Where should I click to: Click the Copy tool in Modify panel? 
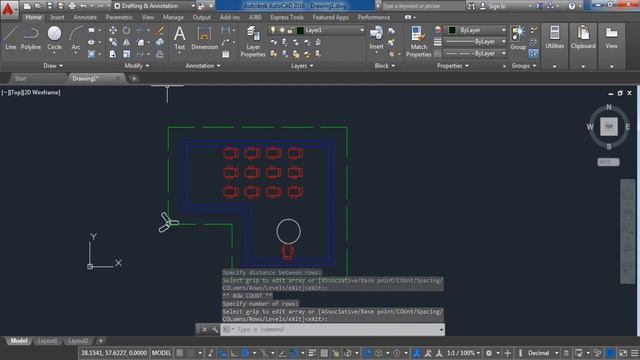point(113,42)
